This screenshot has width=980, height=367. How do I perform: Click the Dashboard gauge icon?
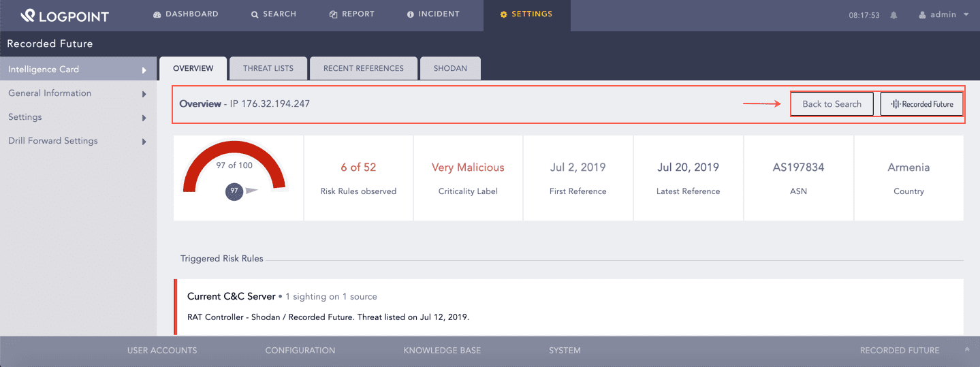[157, 14]
